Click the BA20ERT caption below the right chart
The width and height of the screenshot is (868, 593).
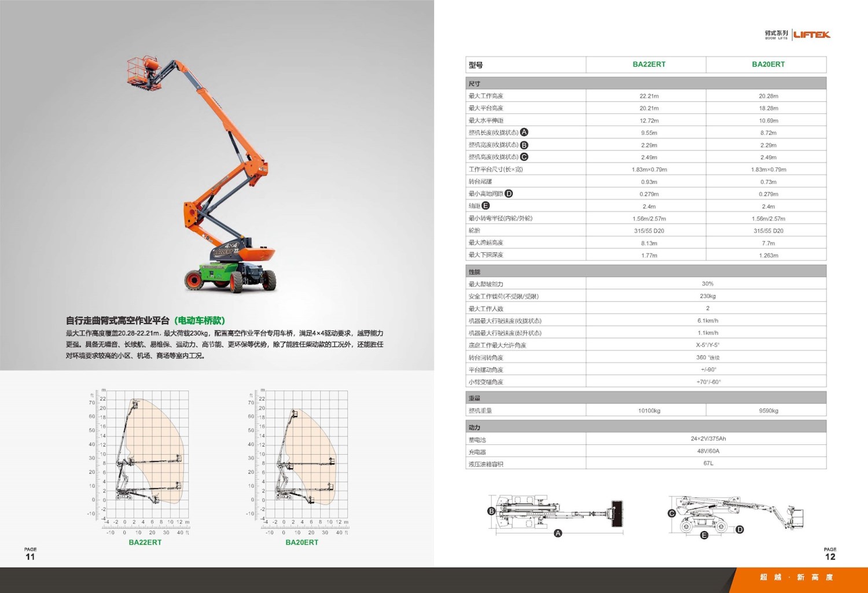[301, 542]
